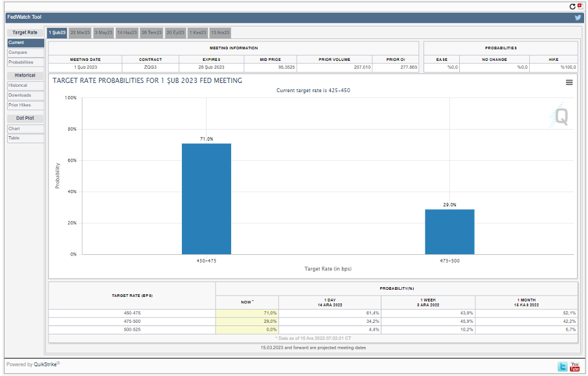The image size is (588, 376).
Task: Click the ZQG3 contract cell
Action: 150,67
